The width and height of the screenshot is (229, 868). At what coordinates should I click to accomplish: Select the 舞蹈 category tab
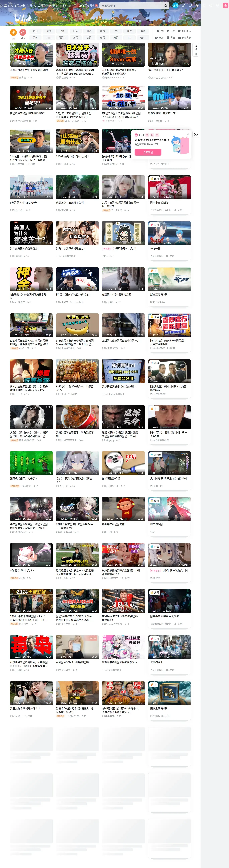pos(103,31)
